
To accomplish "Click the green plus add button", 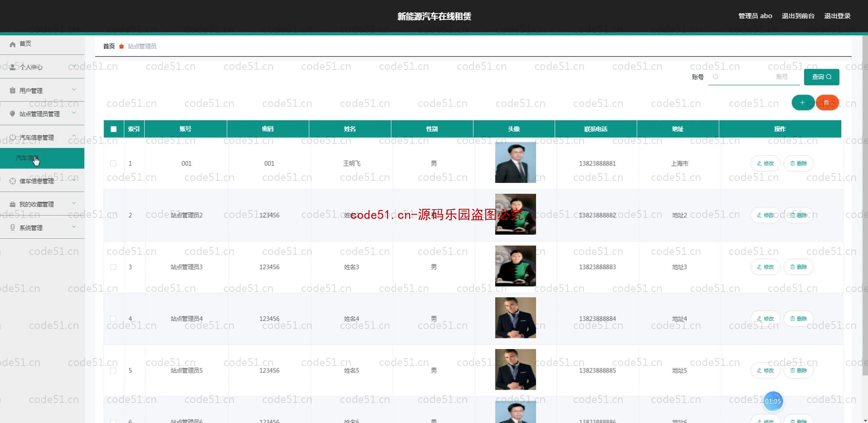I will (x=803, y=103).
